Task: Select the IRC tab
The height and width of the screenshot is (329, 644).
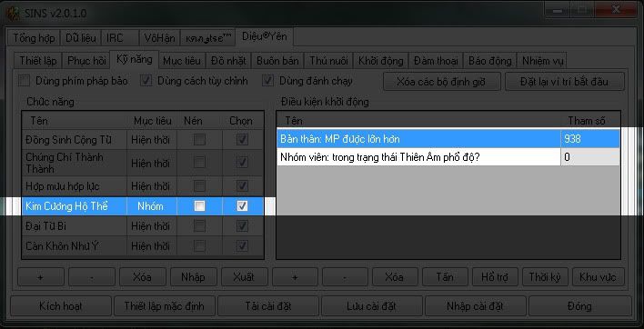Action: pos(119,38)
